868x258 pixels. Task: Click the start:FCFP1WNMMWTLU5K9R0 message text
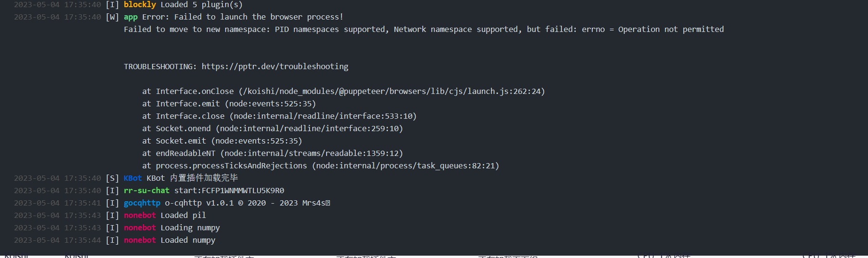229,190
